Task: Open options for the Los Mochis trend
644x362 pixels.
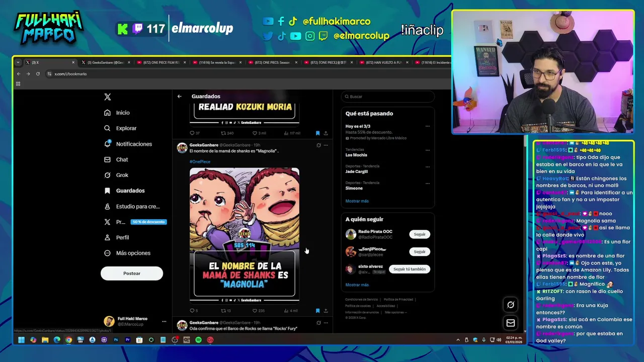Action: (428, 150)
